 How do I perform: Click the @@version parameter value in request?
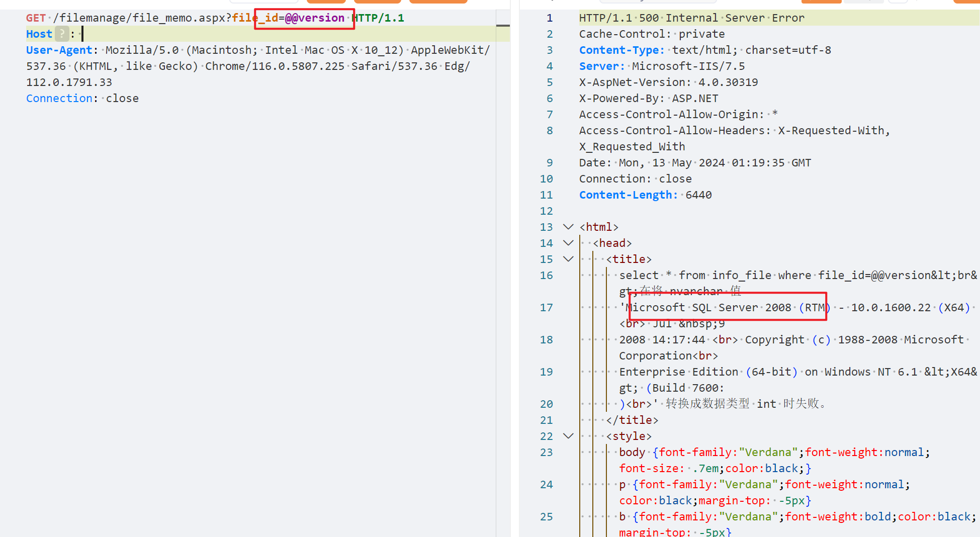(315, 18)
